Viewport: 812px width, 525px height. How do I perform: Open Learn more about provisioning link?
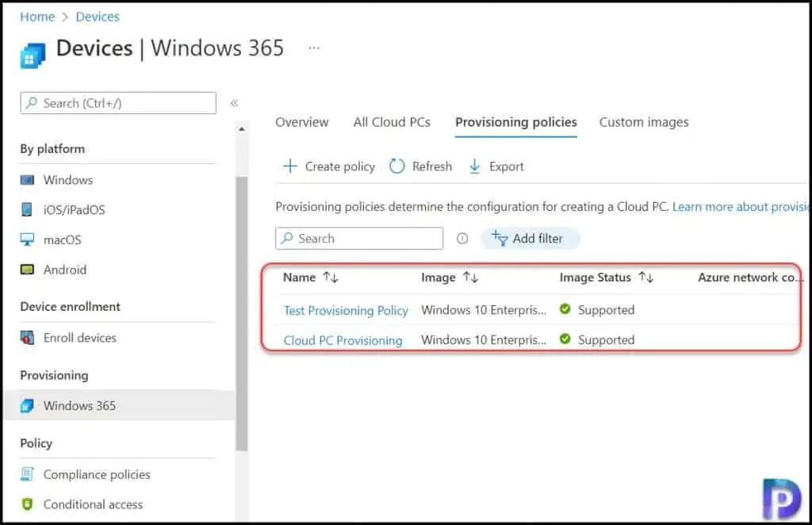click(x=741, y=206)
